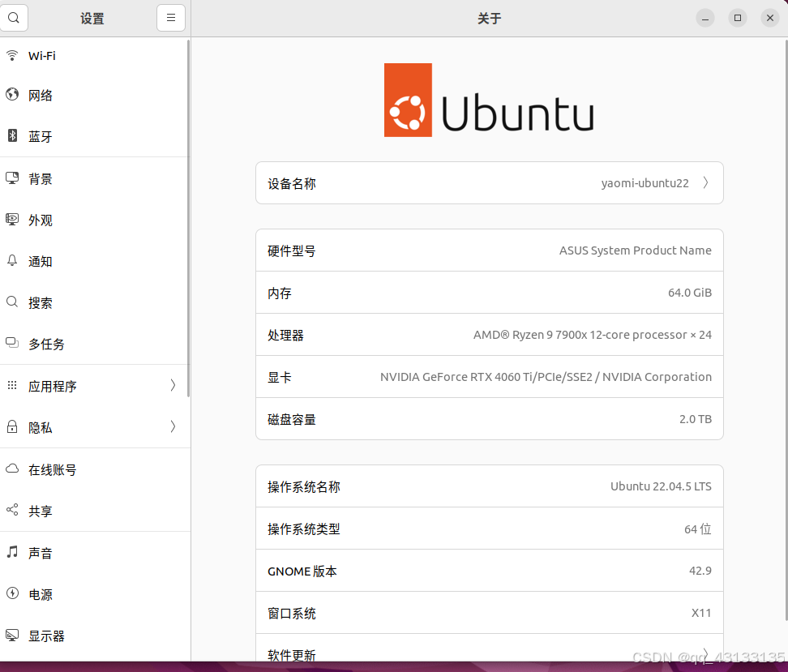Open the 蓝牙 settings panel
Image resolution: width=788 pixels, height=672 pixels.
95,136
